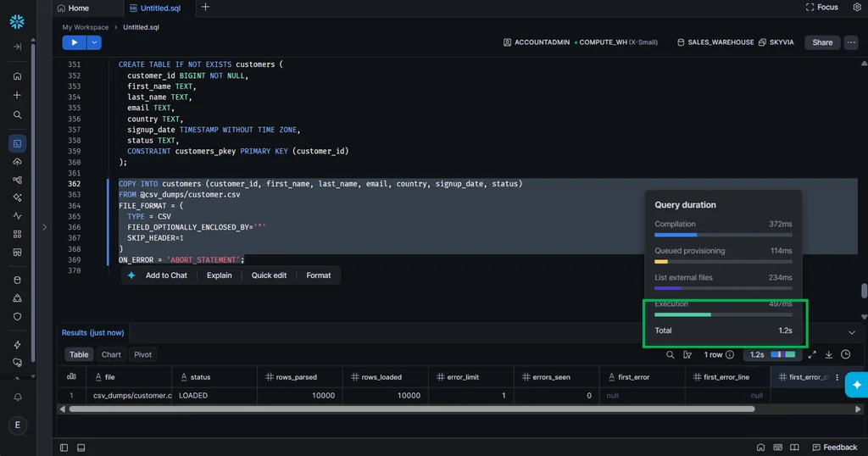Screen dimensions: 868x456
Task: Open the Transformation workflow nodes sidebar icon
Action: (17, 180)
